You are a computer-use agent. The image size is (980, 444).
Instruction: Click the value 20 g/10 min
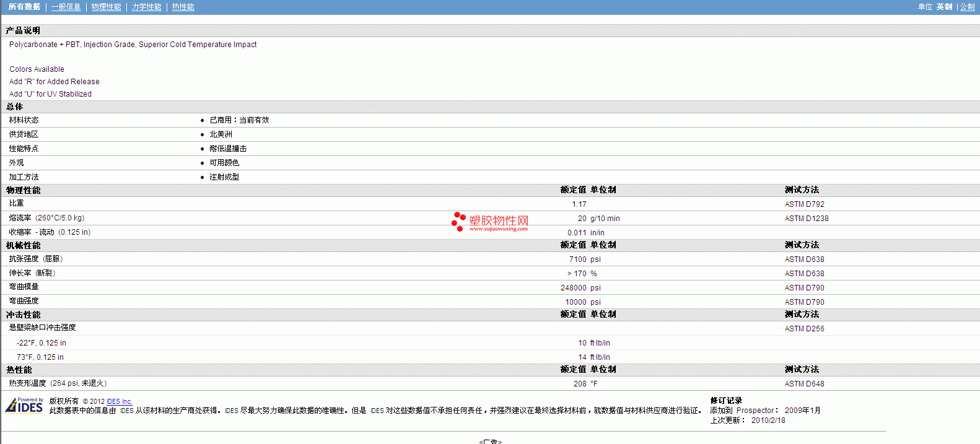pos(598,219)
